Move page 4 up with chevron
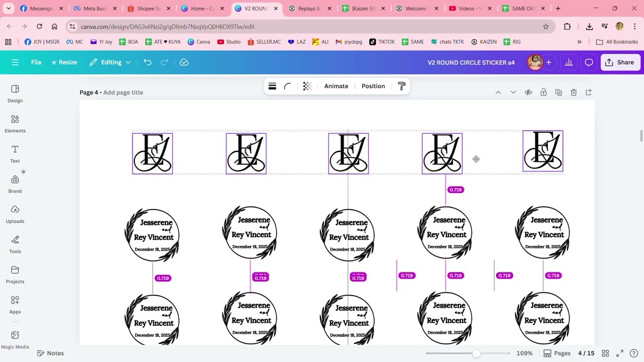Viewport: 644px width, 362px height. pos(498,93)
